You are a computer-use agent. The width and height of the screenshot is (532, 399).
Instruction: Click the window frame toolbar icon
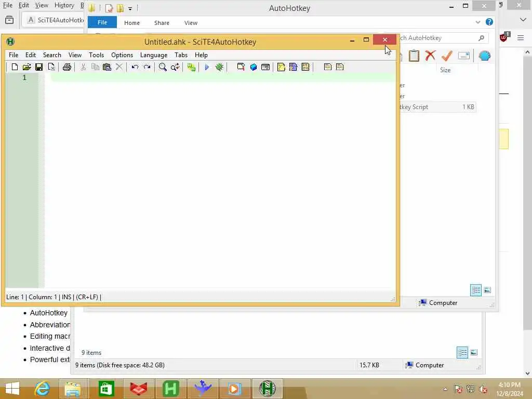tap(265, 67)
